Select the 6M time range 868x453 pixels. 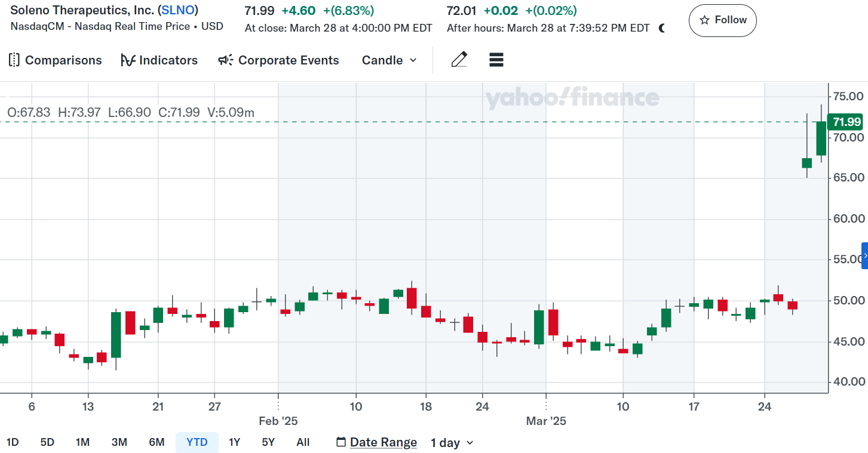click(x=157, y=442)
